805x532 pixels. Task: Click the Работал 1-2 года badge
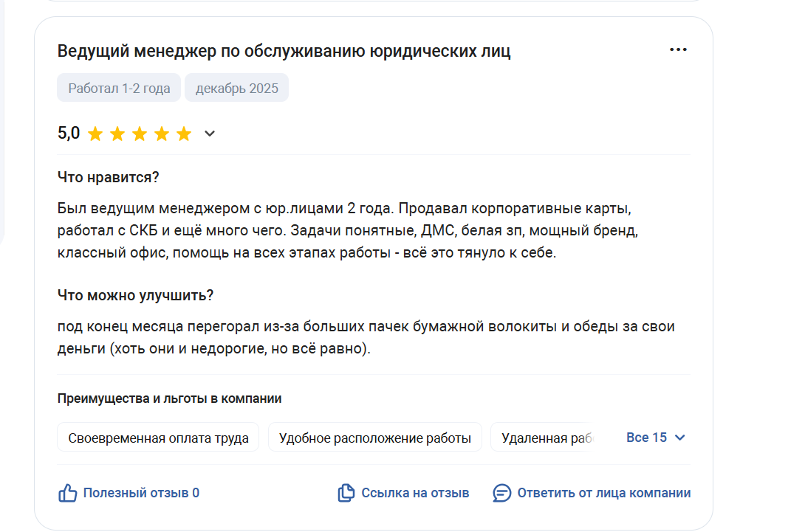pyautogui.click(x=119, y=89)
